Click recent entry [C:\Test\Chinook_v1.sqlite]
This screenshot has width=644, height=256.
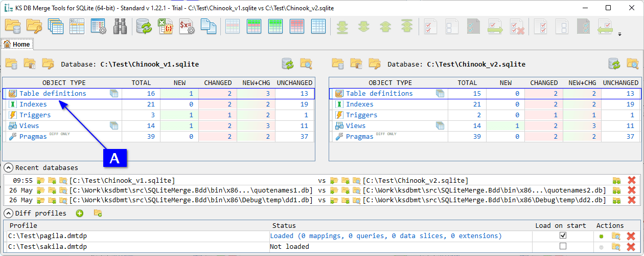pyautogui.click(x=122, y=180)
